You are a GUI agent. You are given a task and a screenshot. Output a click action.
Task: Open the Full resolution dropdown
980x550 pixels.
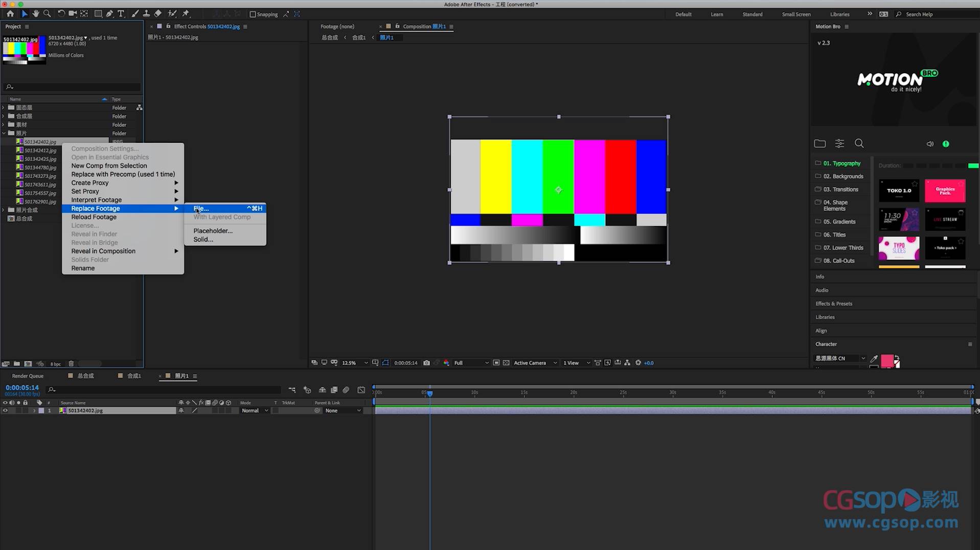tap(471, 363)
